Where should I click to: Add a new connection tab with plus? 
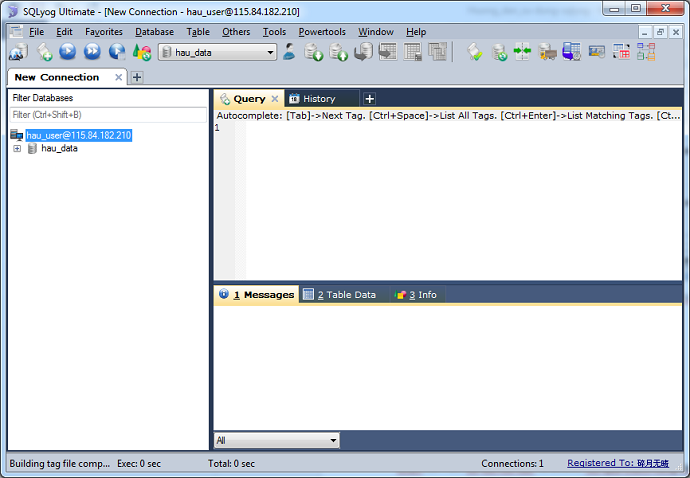pos(137,77)
